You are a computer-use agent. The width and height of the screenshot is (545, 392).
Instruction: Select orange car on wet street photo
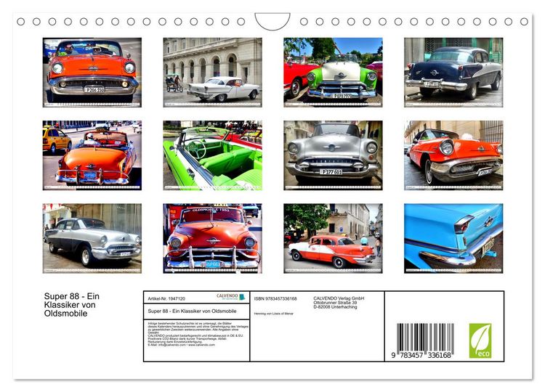tap(453, 155)
